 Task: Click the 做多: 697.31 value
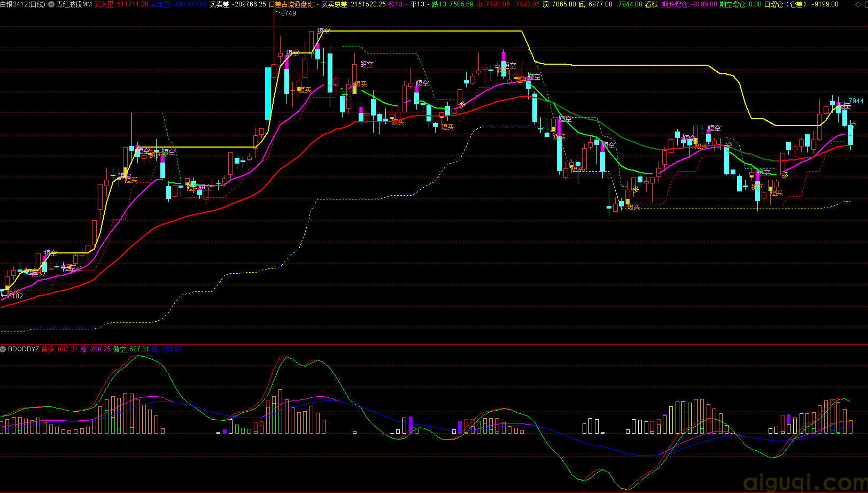pyautogui.click(x=60, y=349)
